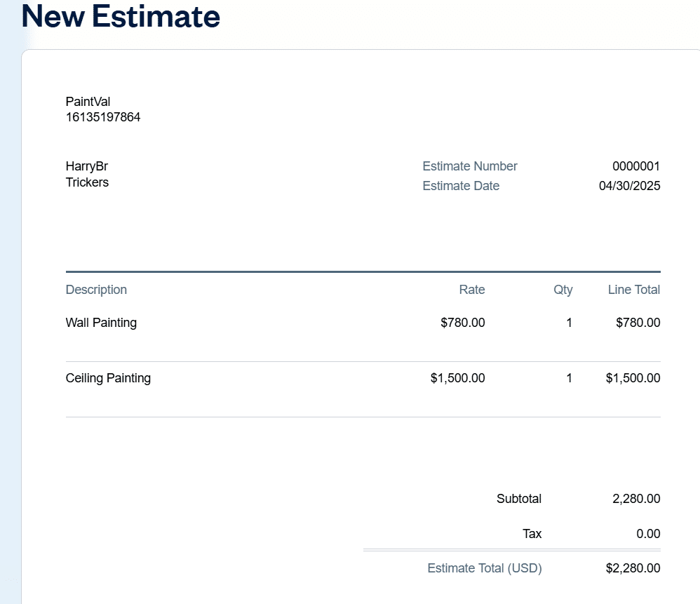Select the Estimate Total (USD) label
The width and height of the screenshot is (700, 604).
pyautogui.click(x=485, y=568)
